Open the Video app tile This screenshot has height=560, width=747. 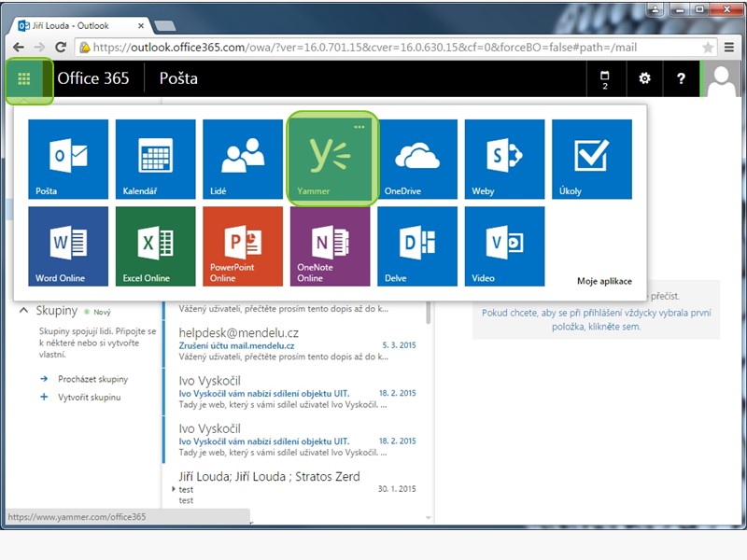pyautogui.click(x=504, y=246)
